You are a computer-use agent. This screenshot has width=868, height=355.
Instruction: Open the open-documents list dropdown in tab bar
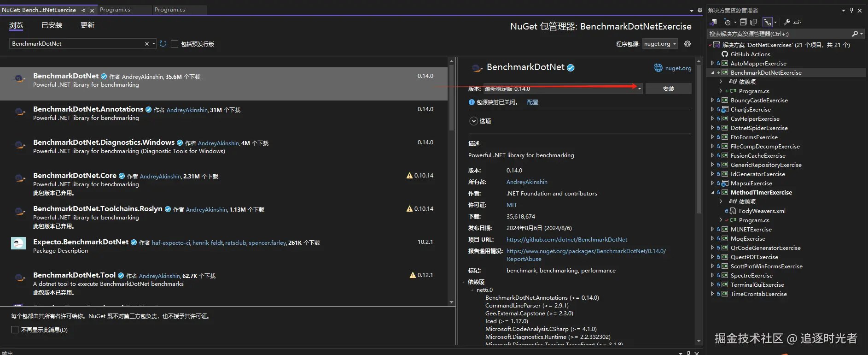click(691, 10)
